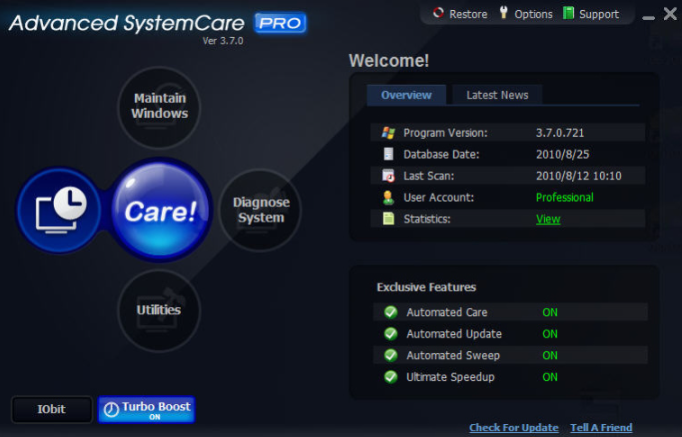This screenshot has height=437, width=682.
Task: Open Restore from the top bar
Action: tap(460, 14)
